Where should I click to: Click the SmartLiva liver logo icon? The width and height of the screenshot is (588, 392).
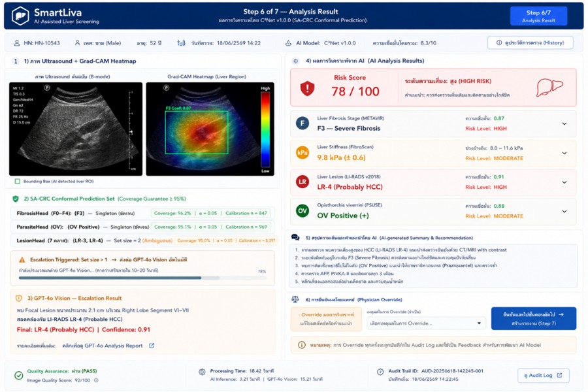click(x=20, y=16)
